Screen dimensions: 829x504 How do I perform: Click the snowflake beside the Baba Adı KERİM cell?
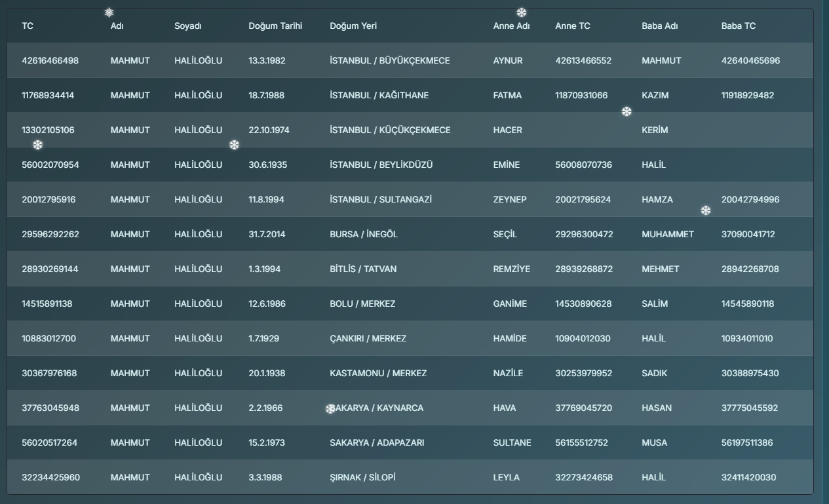pos(627,112)
